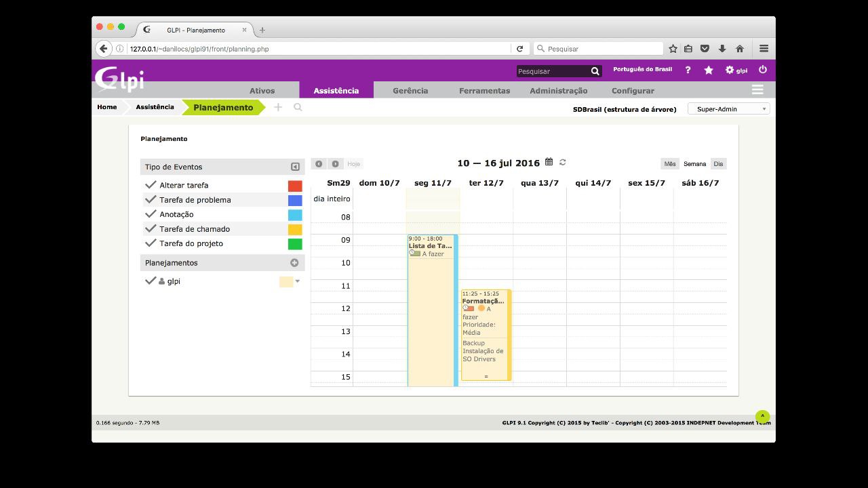Image resolution: width=868 pixels, height=488 pixels.
Task: Open the Assistência menu
Action: click(336, 90)
